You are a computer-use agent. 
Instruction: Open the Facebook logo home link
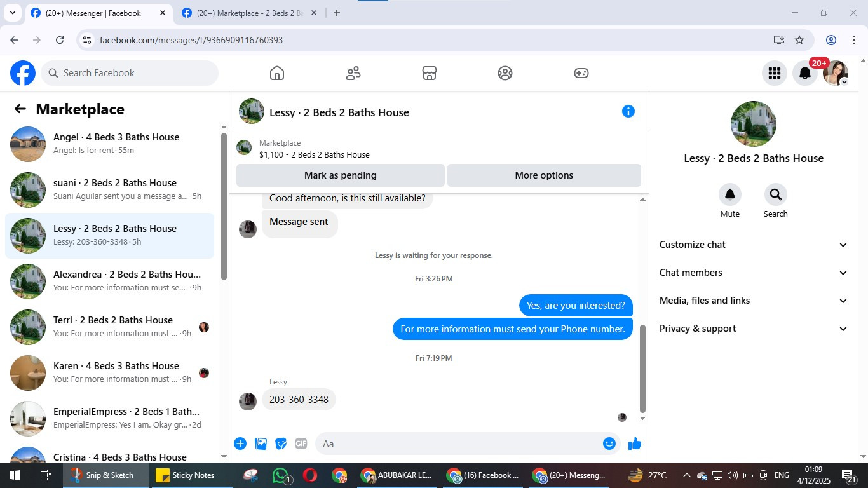pos(23,73)
